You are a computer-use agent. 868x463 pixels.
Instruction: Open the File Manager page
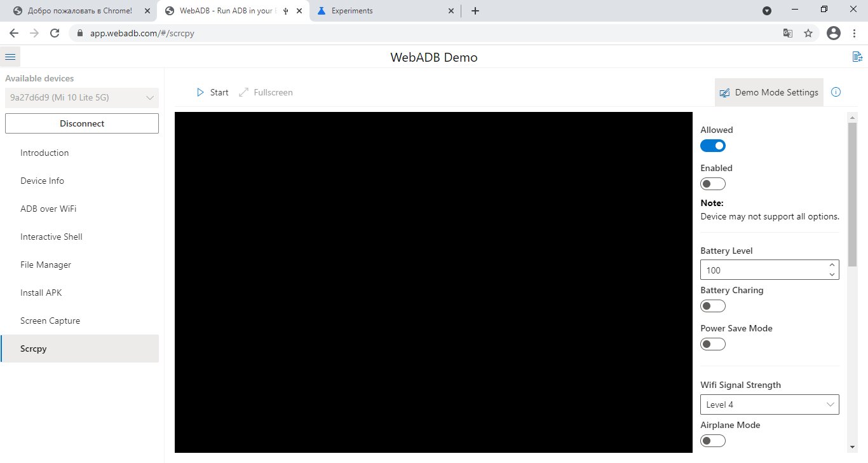(79, 265)
